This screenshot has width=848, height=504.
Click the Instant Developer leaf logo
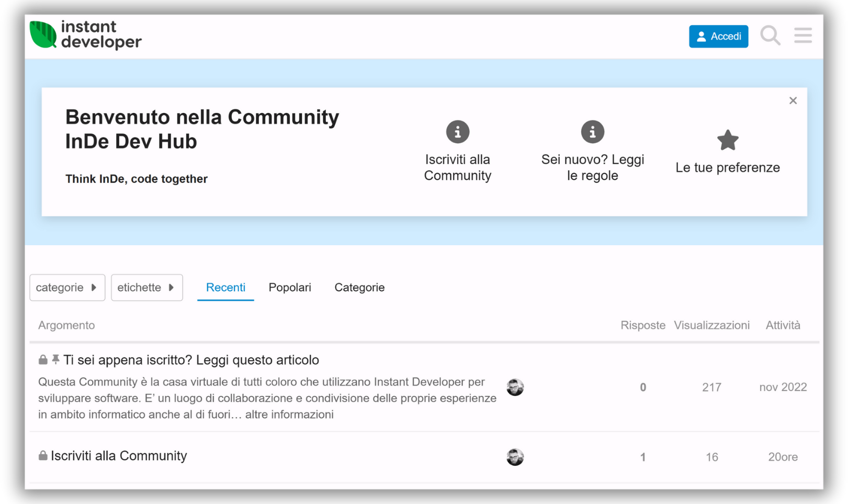click(x=43, y=35)
